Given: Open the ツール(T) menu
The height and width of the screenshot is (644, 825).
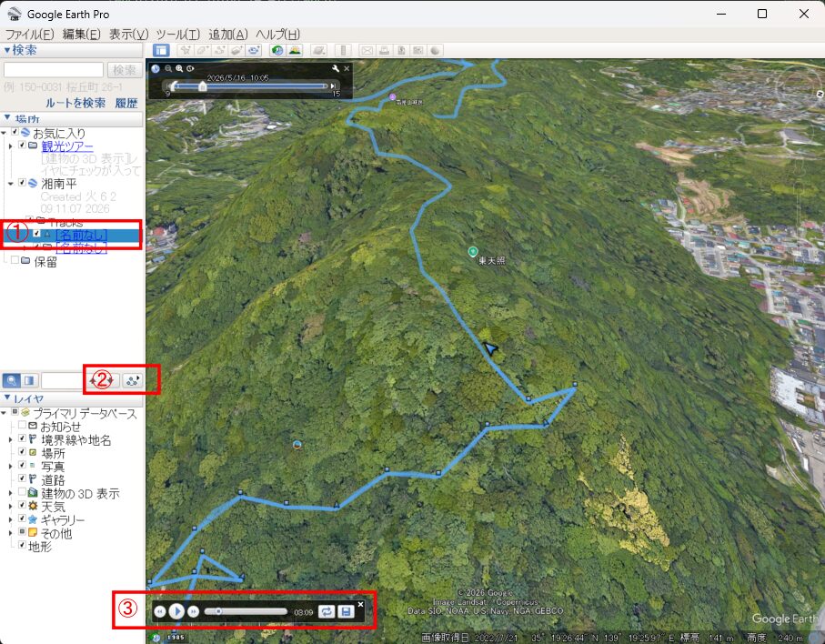Looking at the screenshot, I should coord(178,35).
